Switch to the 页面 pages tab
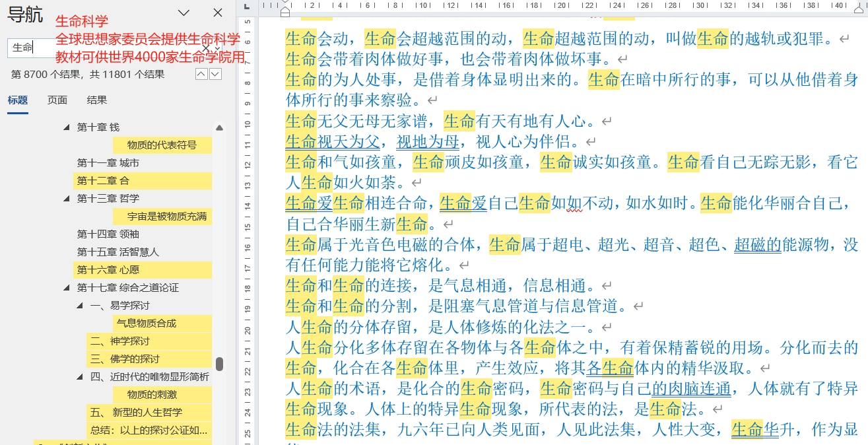The image size is (868, 445). [x=57, y=100]
